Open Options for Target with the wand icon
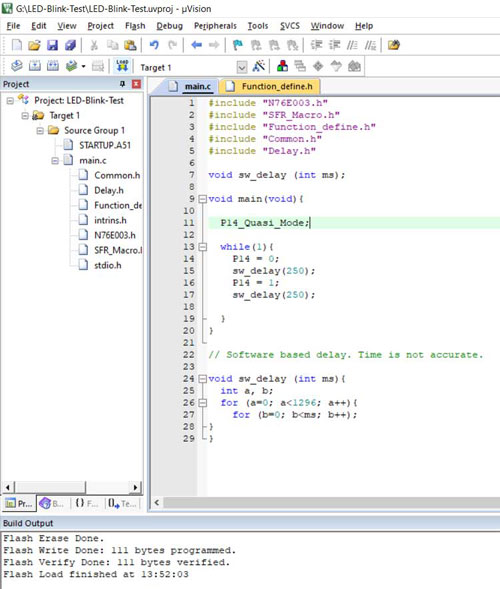This screenshot has width=500, height=589. [259, 66]
